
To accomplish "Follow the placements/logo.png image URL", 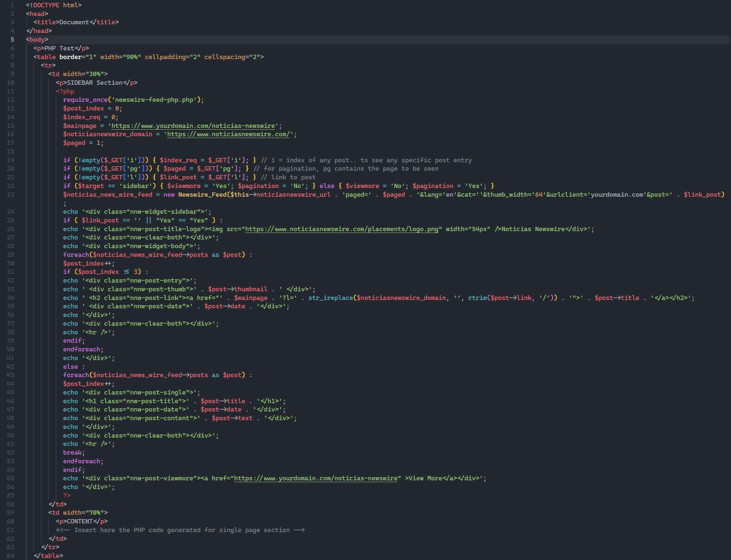I will (342, 229).
